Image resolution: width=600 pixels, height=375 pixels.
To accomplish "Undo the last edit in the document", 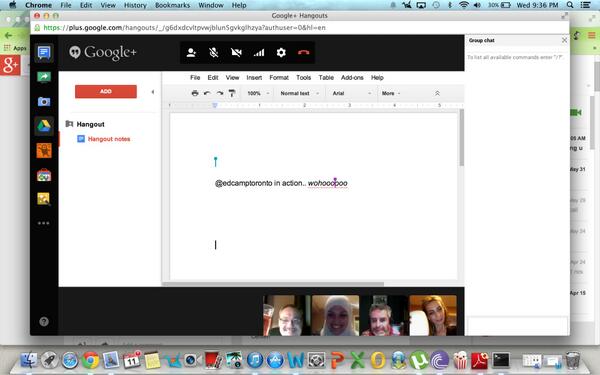I will (207, 93).
